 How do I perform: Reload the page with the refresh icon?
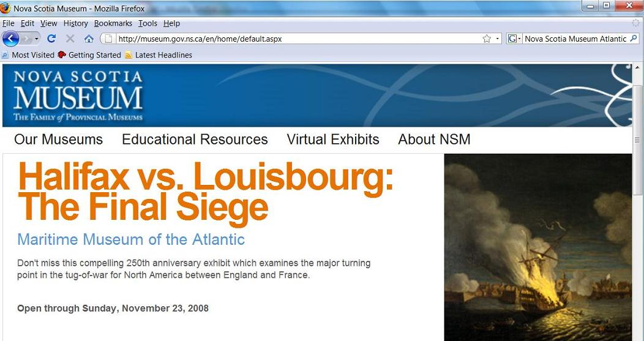(x=51, y=39)
